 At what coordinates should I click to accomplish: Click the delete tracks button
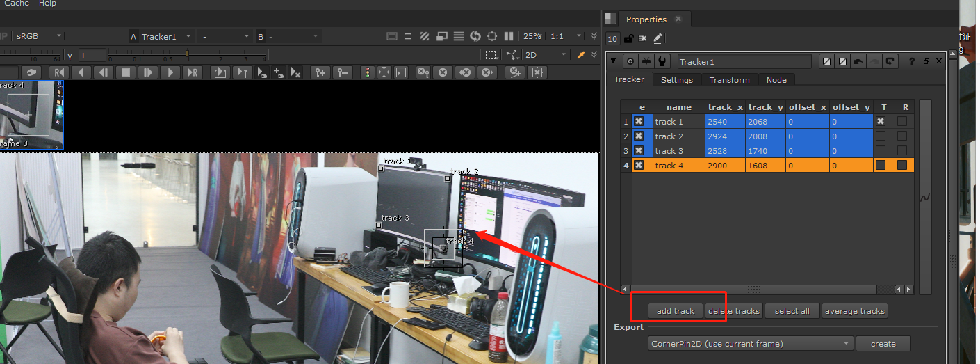pyautogui.click(x=733, y=311)
